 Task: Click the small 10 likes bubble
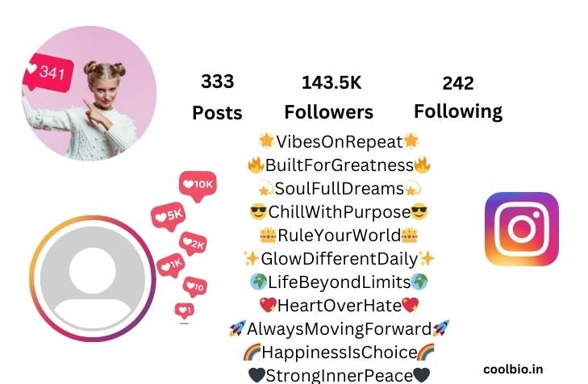point(195,287)
